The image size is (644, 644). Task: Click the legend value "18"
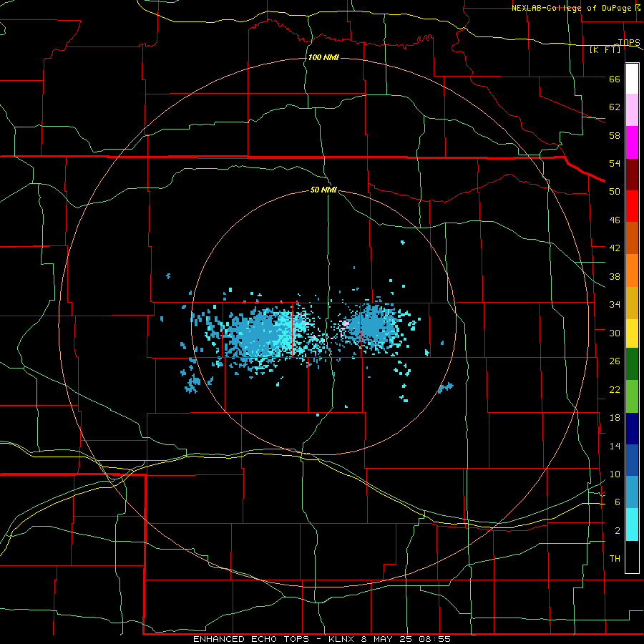pos(615,418)
